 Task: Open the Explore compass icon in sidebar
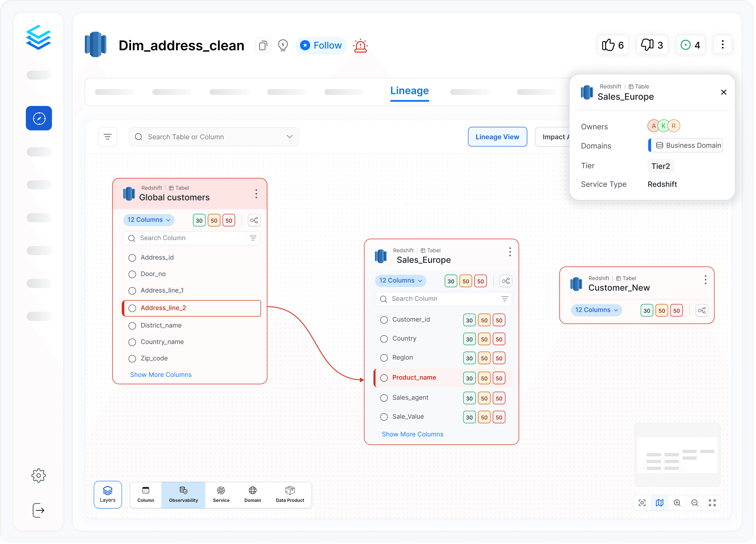tap(39, 119)
